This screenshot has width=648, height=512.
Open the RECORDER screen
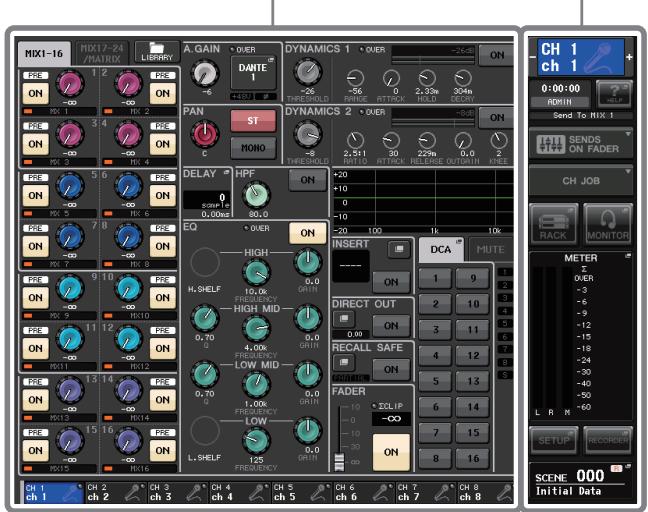click(x=608, y=441)
